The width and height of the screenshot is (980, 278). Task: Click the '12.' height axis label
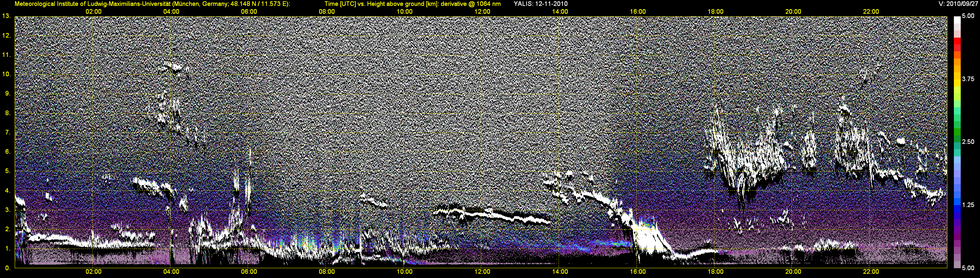tap(6, 35)
